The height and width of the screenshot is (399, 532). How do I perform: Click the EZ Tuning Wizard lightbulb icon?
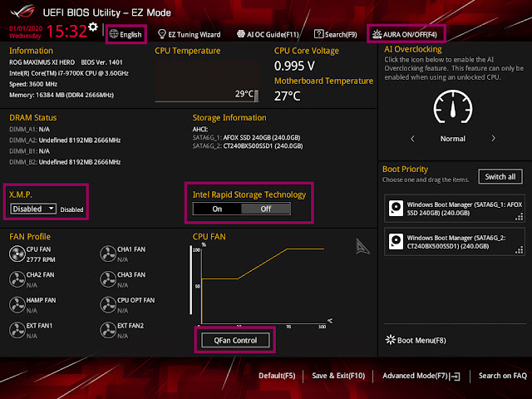click(162, 34)
